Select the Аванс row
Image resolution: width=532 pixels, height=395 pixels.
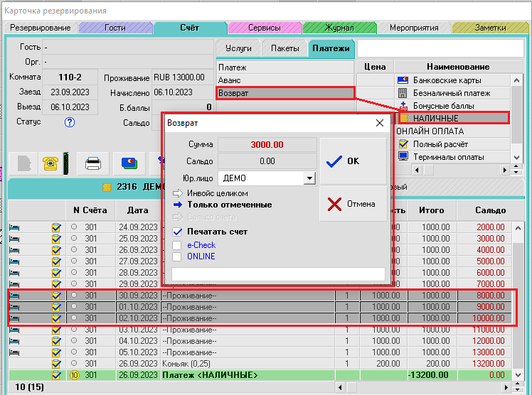coord(284,80)
